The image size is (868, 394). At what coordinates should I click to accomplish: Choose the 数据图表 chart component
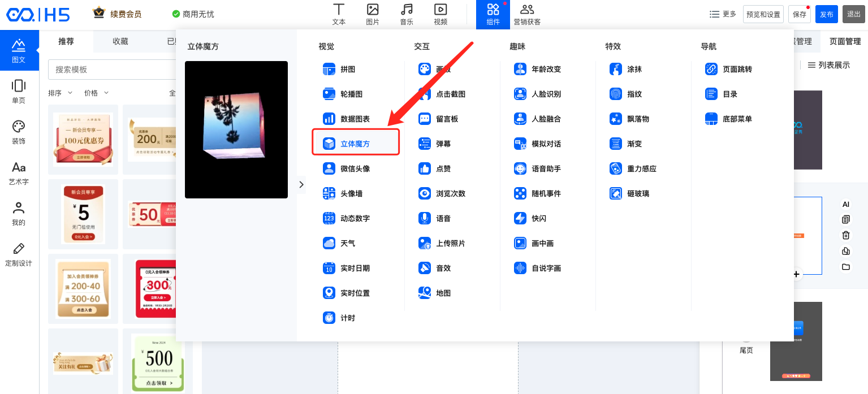(x=355, y=119)
